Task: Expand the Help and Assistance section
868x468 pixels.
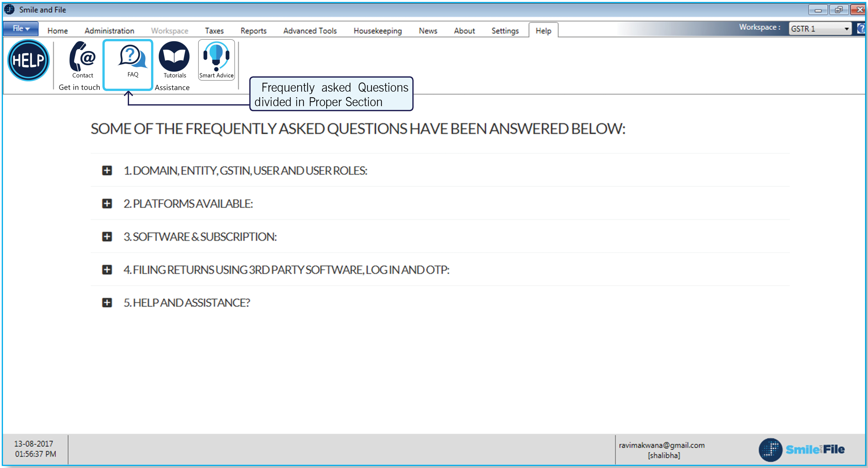Action: coord(107,302)
